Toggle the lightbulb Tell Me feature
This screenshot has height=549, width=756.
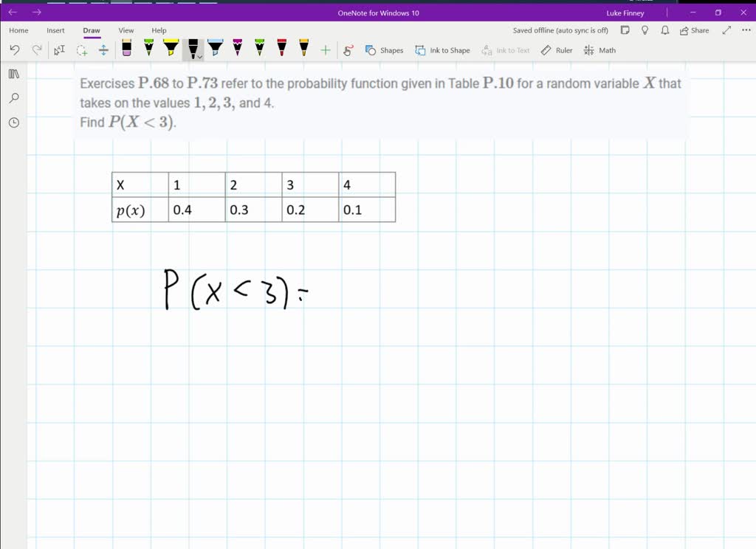pyautogui.click(x=645, y=30)
